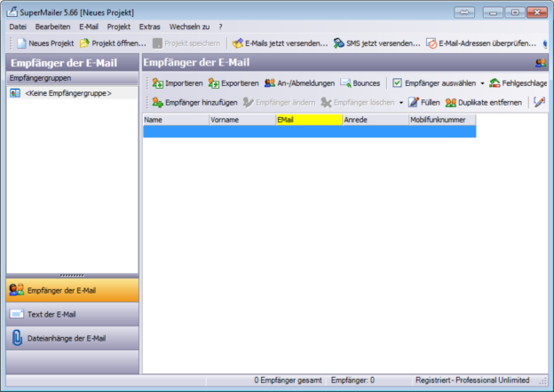Click the yellow EMail column header
The width and height of the screenshot is (554, 392).
309,120
